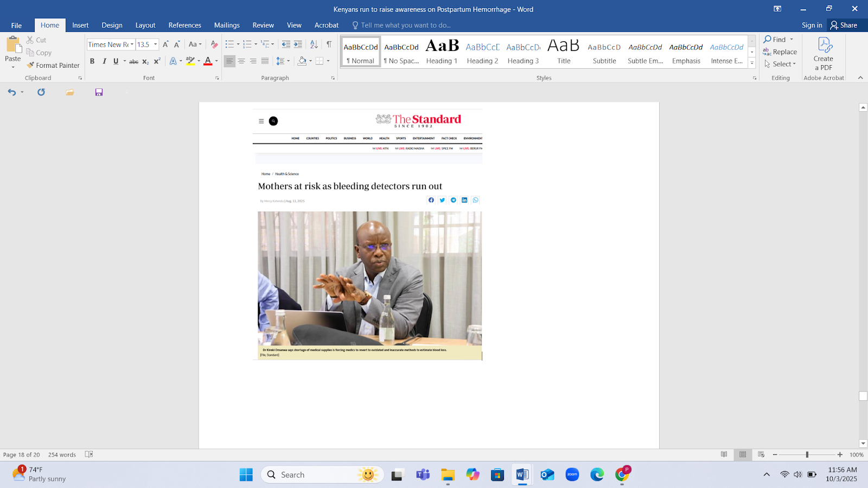Apply a bulleted list to the paragraph
868x488 pixels.
(x=229, y=44)
